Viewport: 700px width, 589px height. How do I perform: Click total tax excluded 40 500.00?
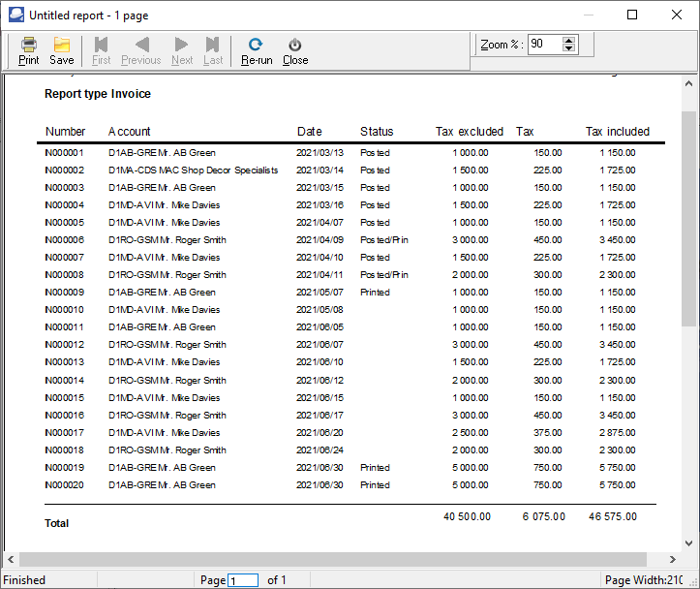point(467,516)
